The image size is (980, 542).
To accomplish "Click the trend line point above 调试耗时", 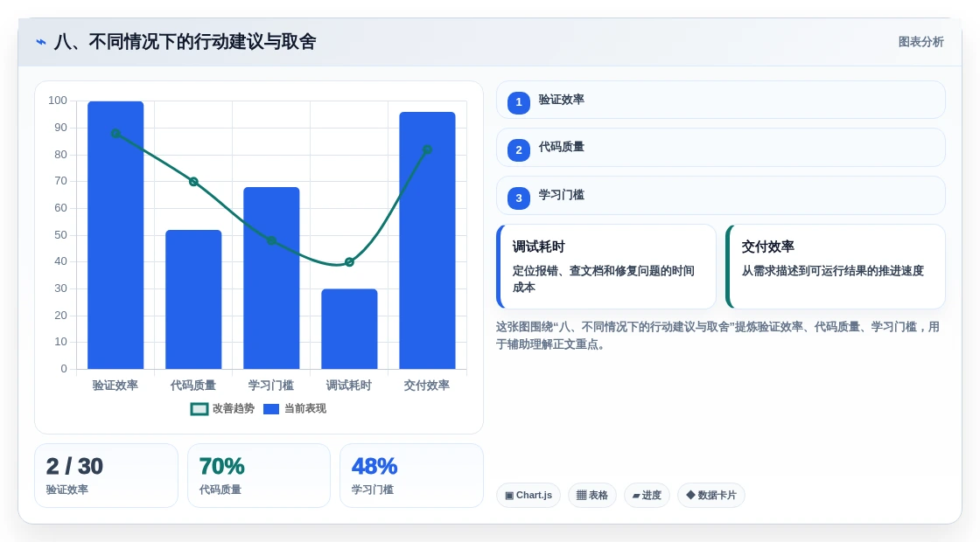I will point(349,262).
